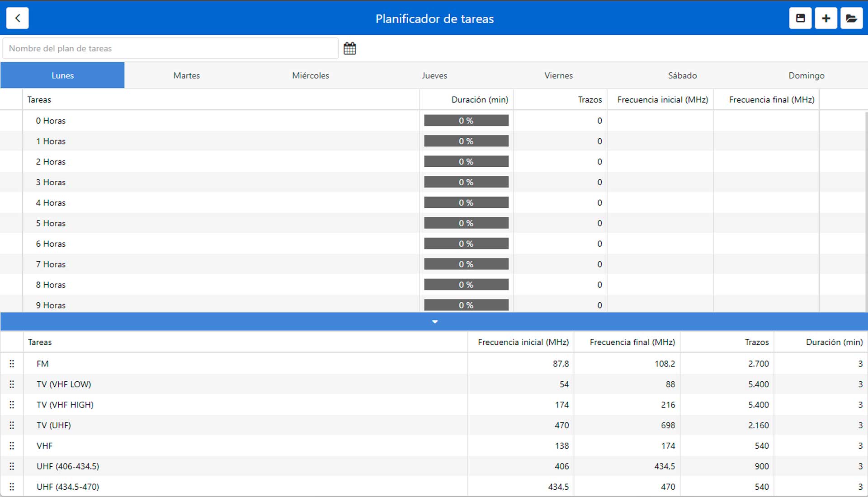
Task: Select the 5 Horas row
Action: click(x=433, y=223)
